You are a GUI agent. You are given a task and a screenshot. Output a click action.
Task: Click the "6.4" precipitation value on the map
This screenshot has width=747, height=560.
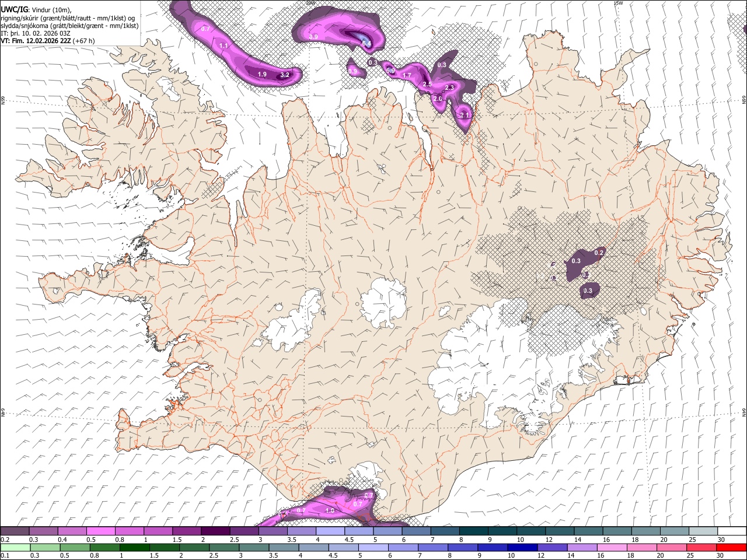point(366,44)
